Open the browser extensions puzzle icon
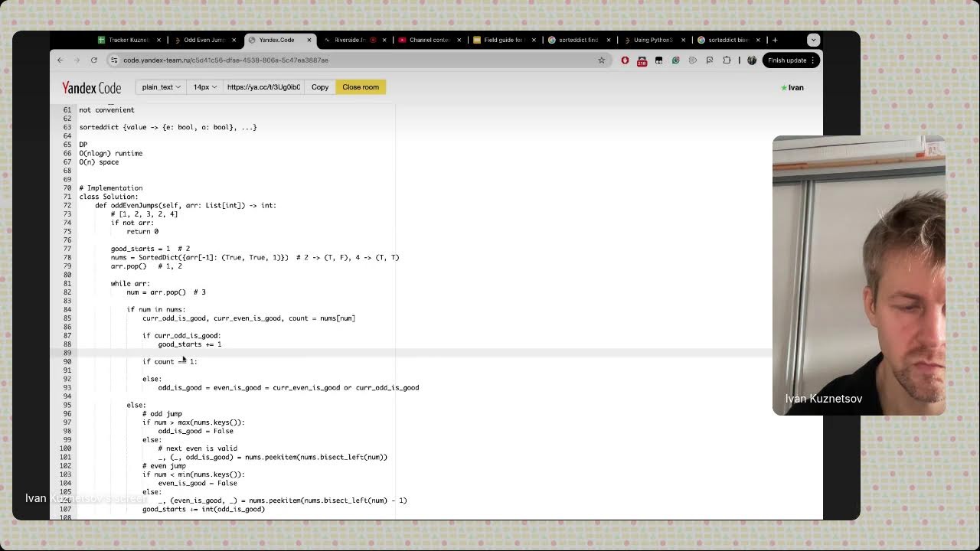 727,60
